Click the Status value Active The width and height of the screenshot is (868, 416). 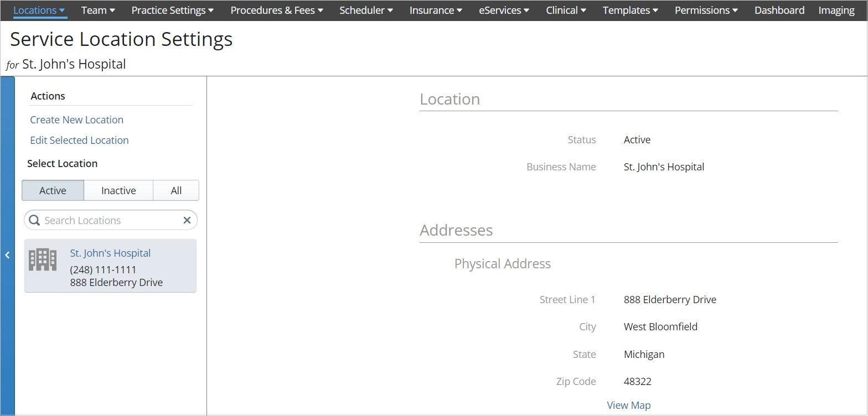point(637,140)
